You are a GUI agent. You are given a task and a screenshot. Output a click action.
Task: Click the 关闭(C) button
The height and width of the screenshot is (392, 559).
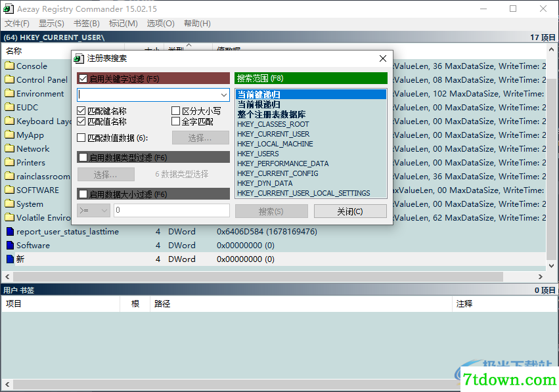[x=350, y=211]
